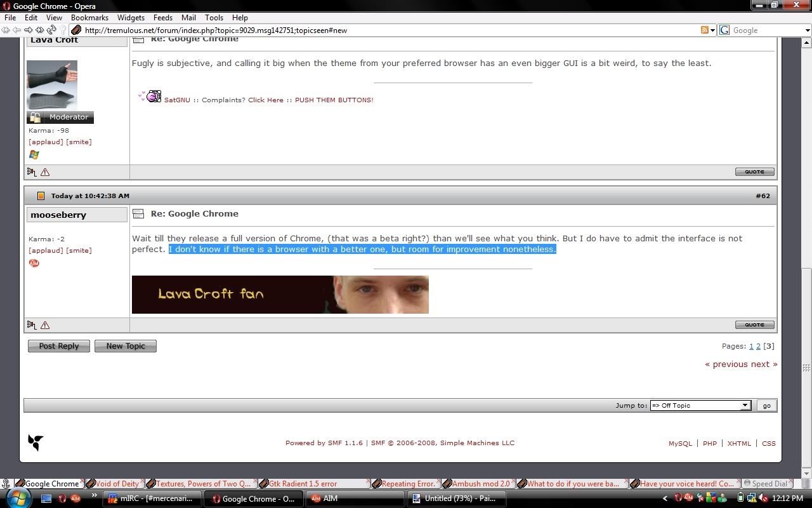Click mooseberry's AIM icon

pyautogui.click(x=34, y=263)
